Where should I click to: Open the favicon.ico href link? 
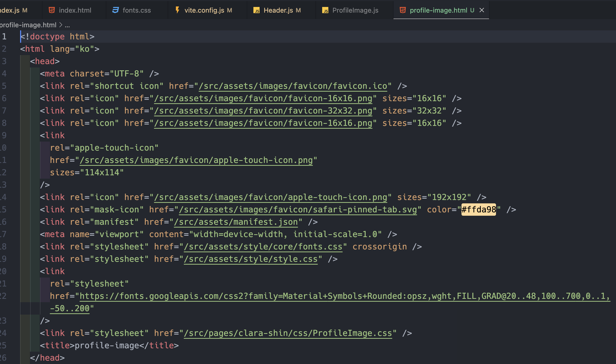[x=293, y=86]
